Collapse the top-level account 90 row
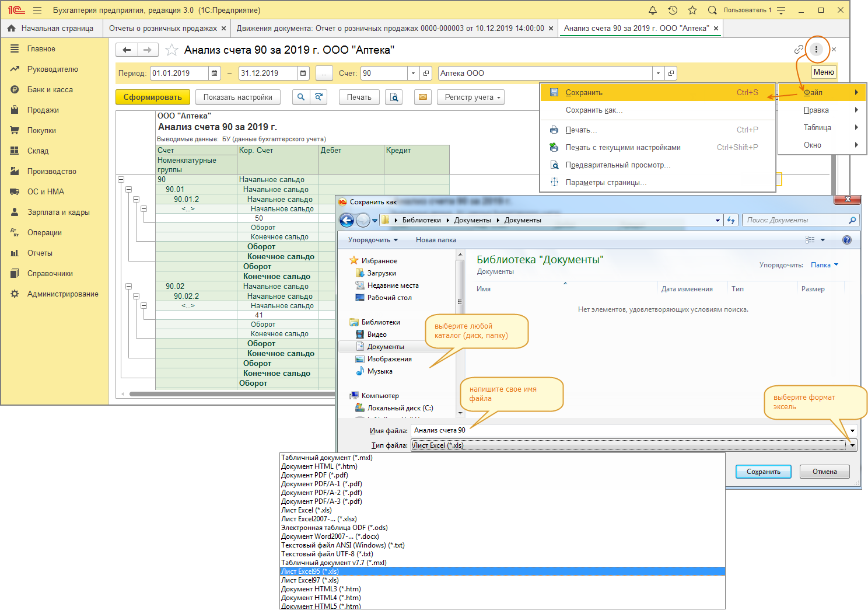This screenshot has height=610, width=868. 121,180
